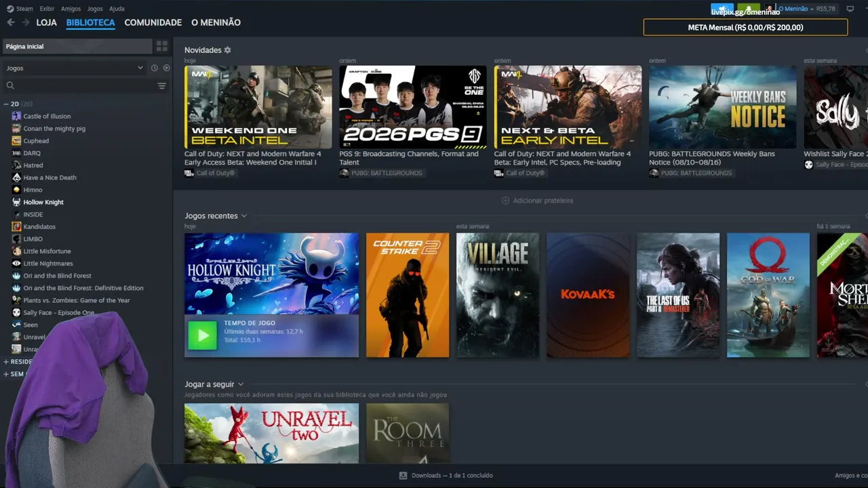Open the Amigos menu
This screenshot has width=868, height=488.
(x=71, y=9)
